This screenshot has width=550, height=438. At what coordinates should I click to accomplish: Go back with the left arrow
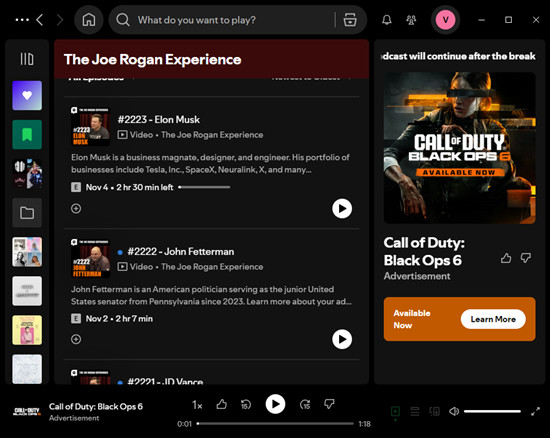[x=40, y=20]
